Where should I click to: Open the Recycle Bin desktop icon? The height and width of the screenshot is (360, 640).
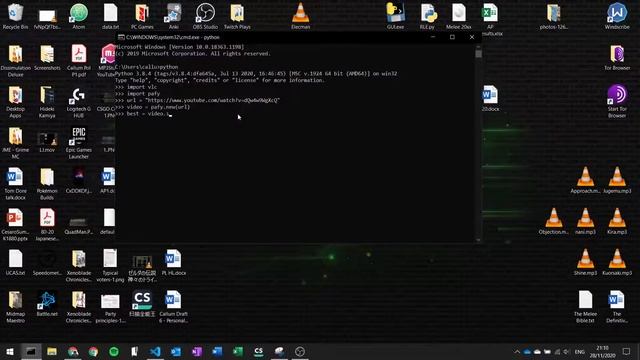pyautogui.click(x=16, y=16)
